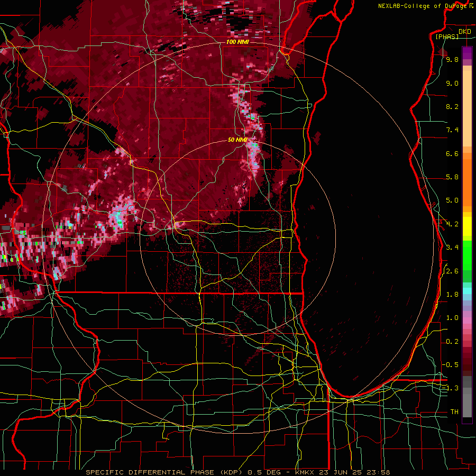Click the KMKX 23 JUN 25 23:58 timestamp

pos(342,472)
